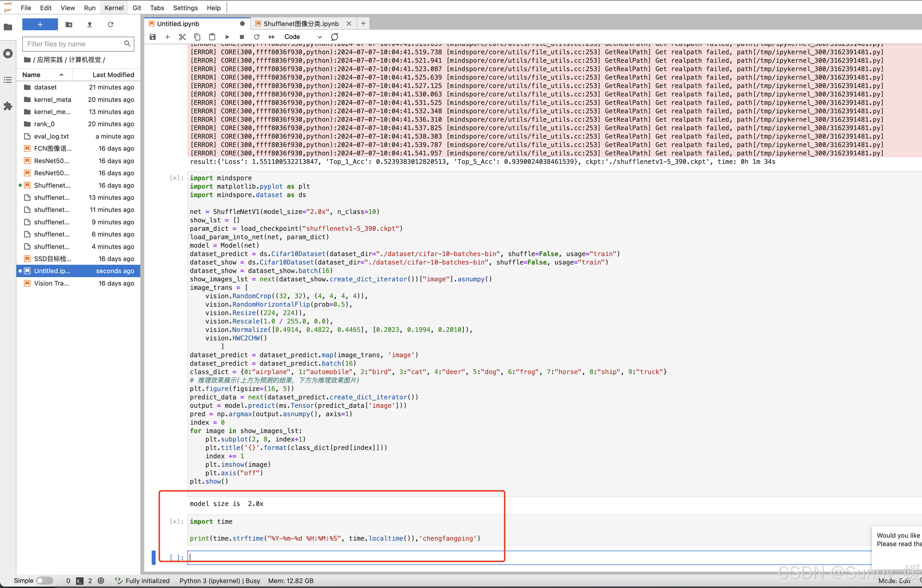
Task: Click the search icon in file filter
Action: pyautogui.click(x=127, y=44)
